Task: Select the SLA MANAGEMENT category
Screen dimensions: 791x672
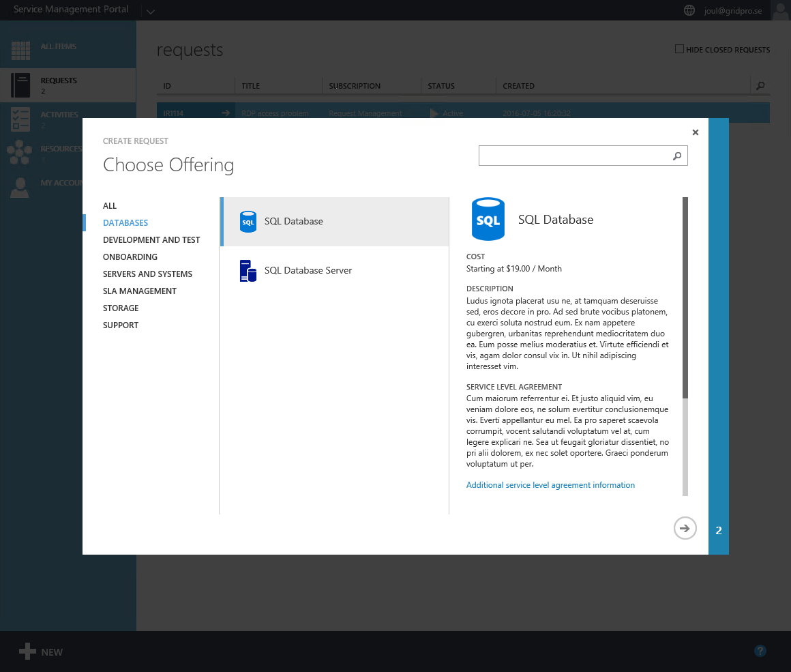Action: [140, 291]
